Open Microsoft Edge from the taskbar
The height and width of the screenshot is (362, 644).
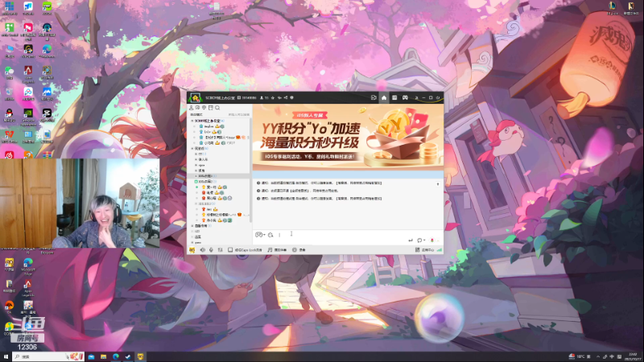[116, 356]
